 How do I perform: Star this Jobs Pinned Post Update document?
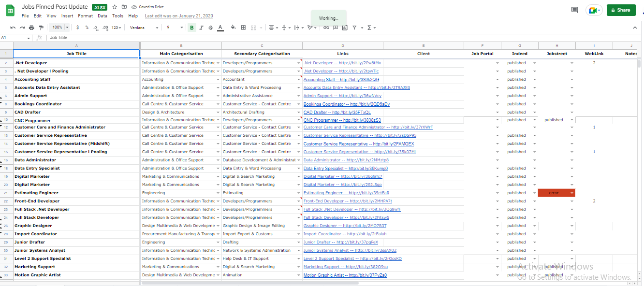click(115, 7)
